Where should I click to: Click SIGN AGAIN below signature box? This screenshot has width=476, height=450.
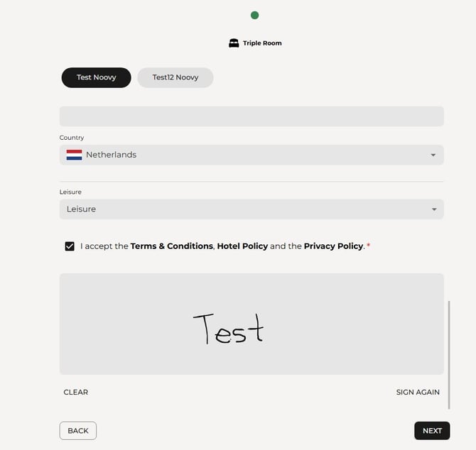pyautogui.click(x=418, y=392)
